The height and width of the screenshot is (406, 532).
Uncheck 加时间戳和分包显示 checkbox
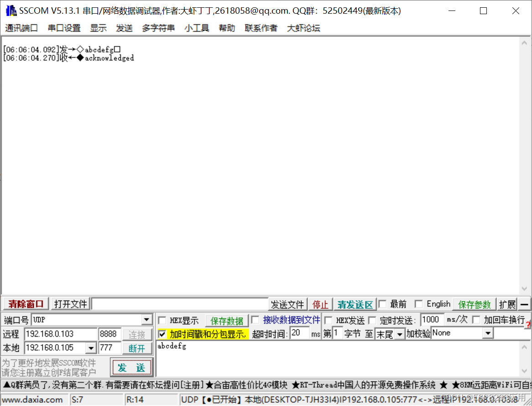pos(162,334)
